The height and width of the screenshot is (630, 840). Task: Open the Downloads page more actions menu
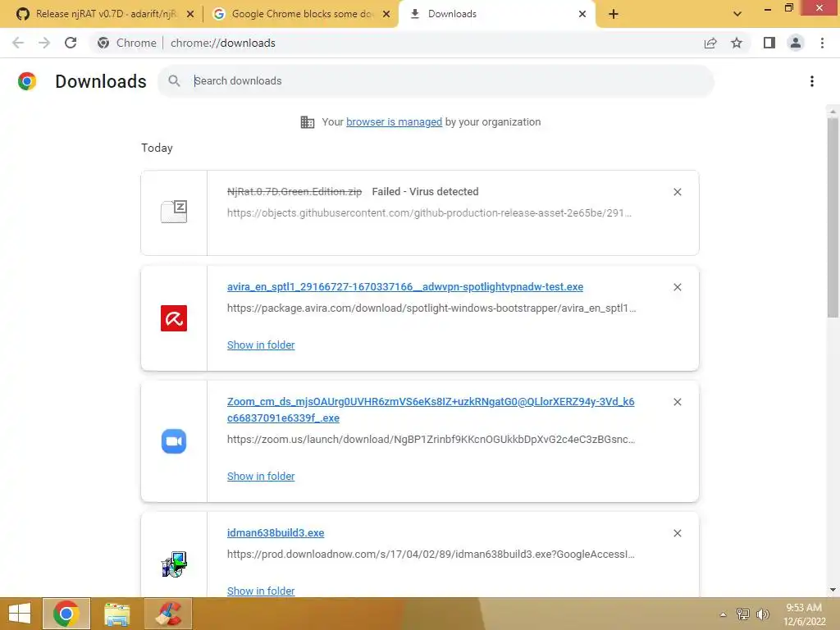(x=812, y=81)
